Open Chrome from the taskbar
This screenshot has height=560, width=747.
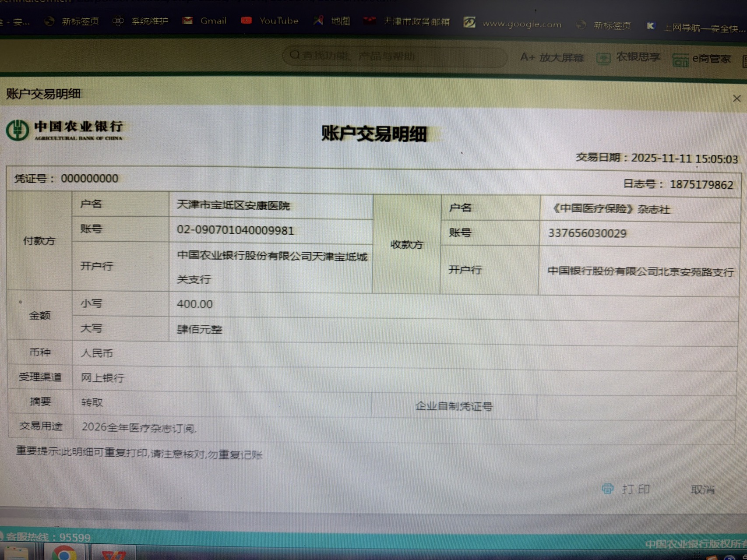pos(64,554)
